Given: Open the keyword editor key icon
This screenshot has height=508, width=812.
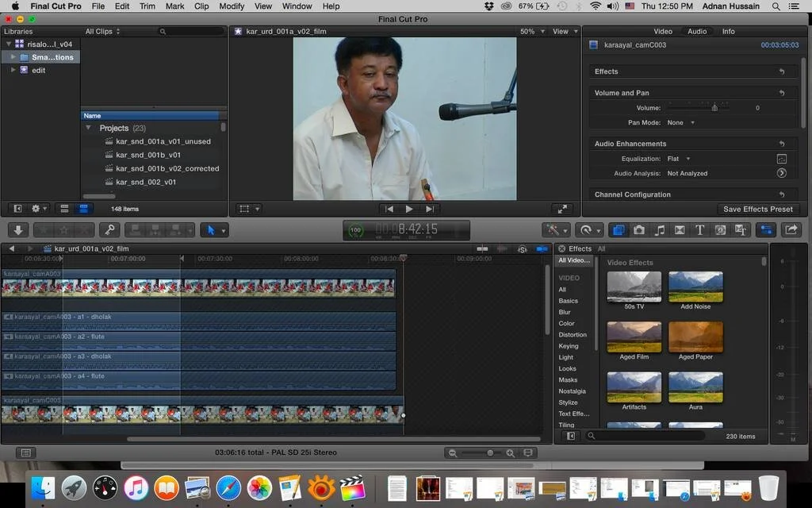Looking at the screenshot, I should 109,230.
